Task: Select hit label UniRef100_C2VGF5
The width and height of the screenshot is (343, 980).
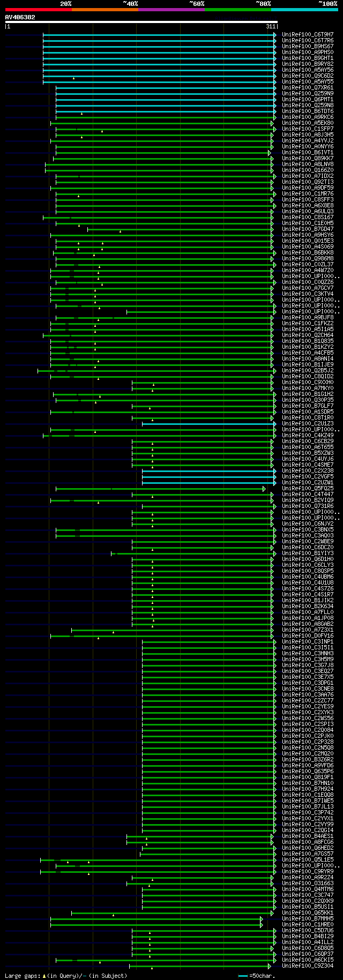Action: pos(308,477)
